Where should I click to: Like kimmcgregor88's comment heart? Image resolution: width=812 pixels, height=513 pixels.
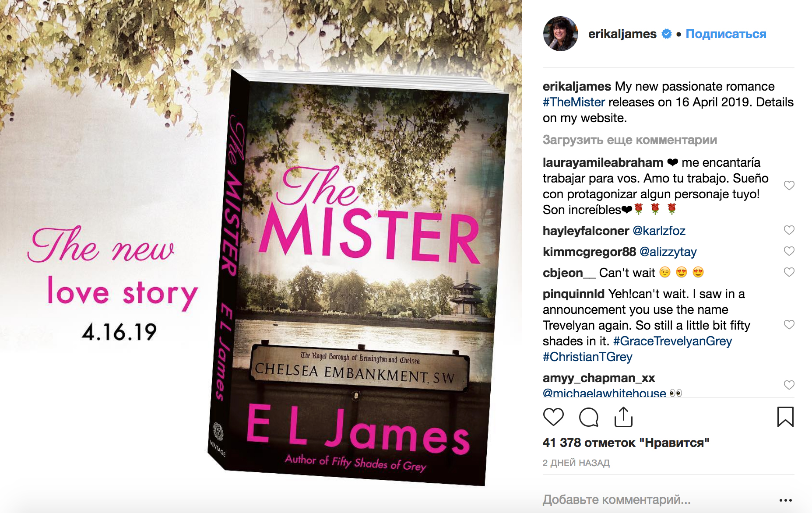coord(789,251)
